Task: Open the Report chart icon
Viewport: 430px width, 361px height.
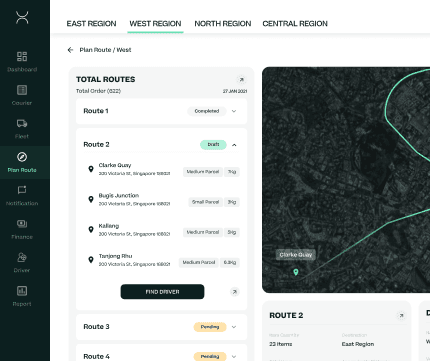Action: click(x=22, y=291)
